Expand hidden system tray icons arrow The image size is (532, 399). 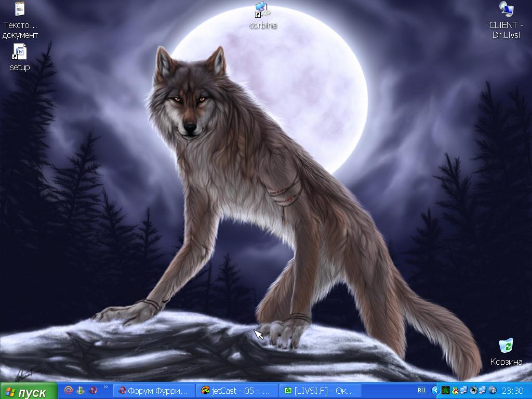tap(436, 390)
